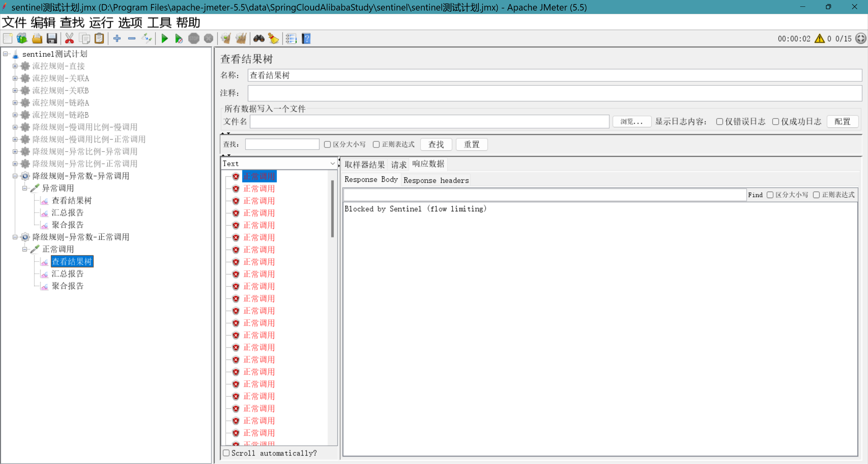Collapse the 降级规则-异常数-异常调用 node
868x464 pixels.
[x=15, y=176]
